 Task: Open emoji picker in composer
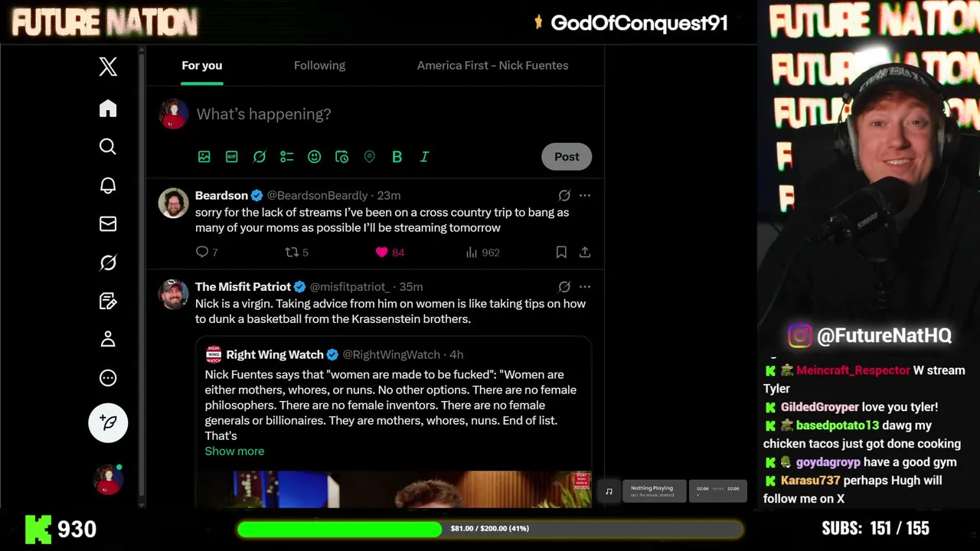coord(315,156)
